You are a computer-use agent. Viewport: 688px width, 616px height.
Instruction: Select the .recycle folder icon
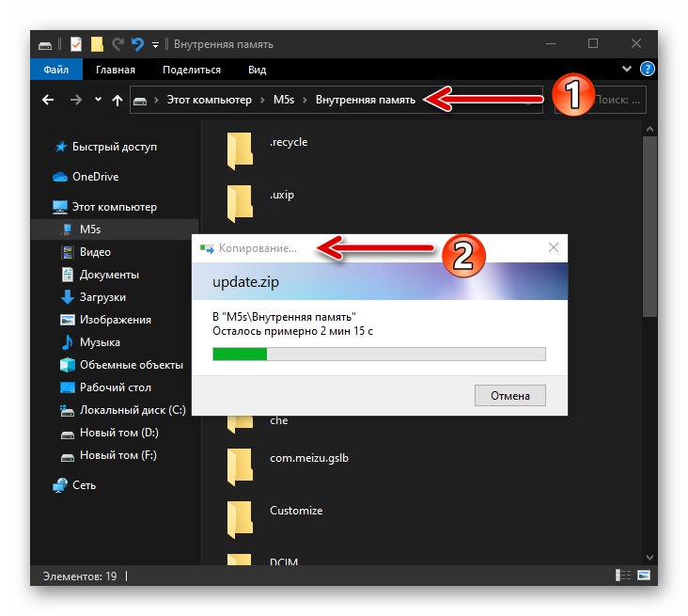pyautogui.click(x=240, y=150)
